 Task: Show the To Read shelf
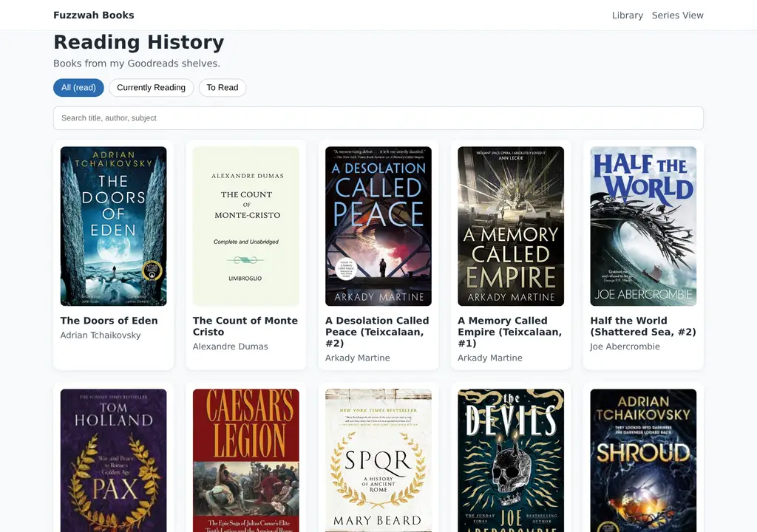[223, 87]
